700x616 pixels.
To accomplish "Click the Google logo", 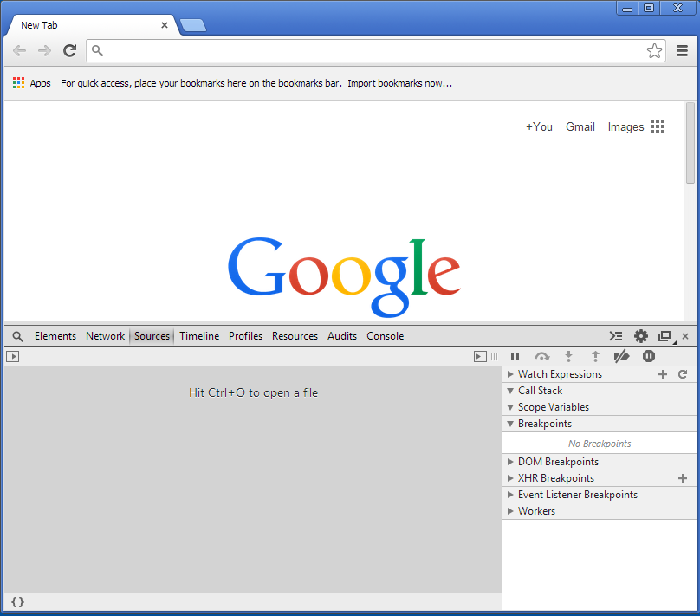I will (344, 276).
